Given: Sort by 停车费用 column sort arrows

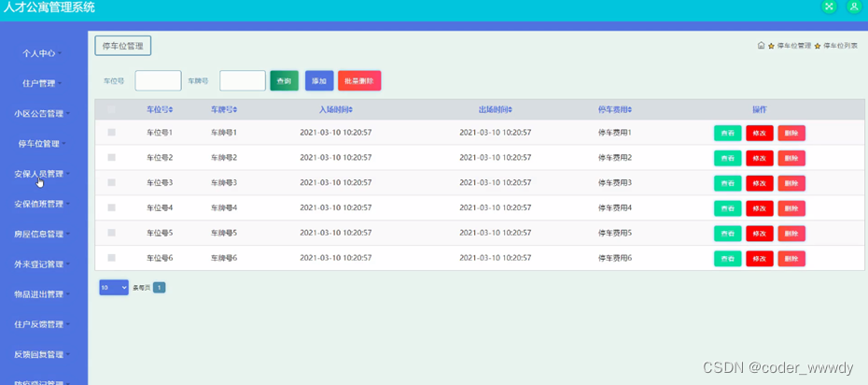Looking at the screenshot, I should pyautogui.click(x=630, y=109).
